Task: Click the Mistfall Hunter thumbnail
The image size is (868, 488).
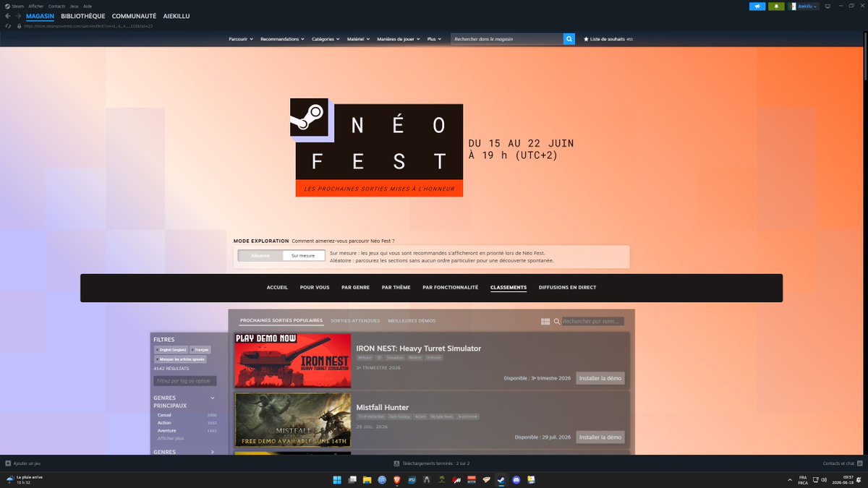Action: coord(292,420)
